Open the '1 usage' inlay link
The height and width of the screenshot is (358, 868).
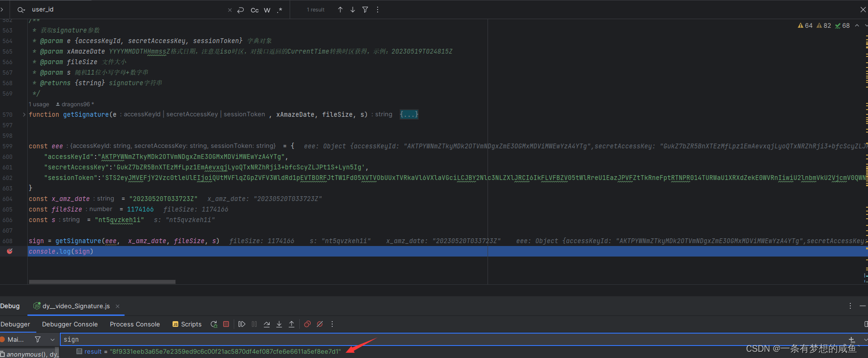(x=39, y=104)
